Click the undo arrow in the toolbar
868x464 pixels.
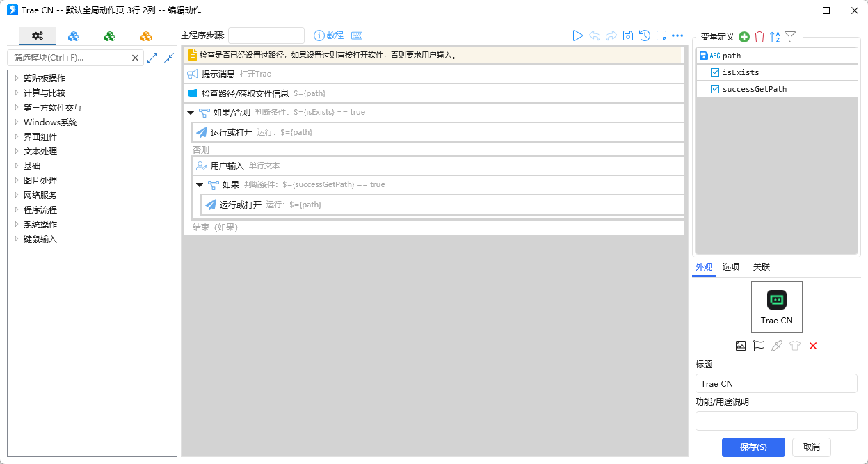(x=595, y=35)
